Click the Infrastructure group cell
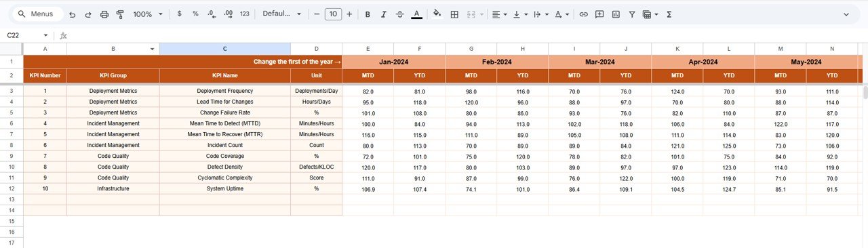Viewport: 868px width, 248px height. (x=113, y=188)
